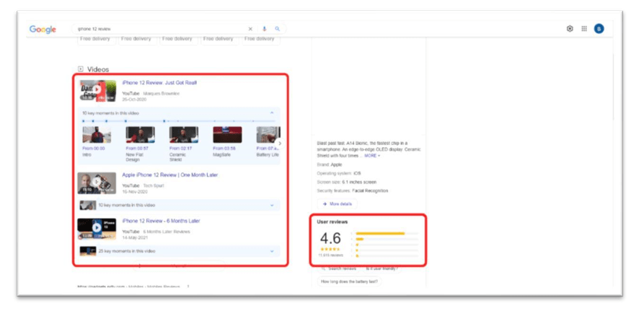
Task: Collapse the key moments panel for the first video
Action: pyautogui.click(x=271, y=113)
